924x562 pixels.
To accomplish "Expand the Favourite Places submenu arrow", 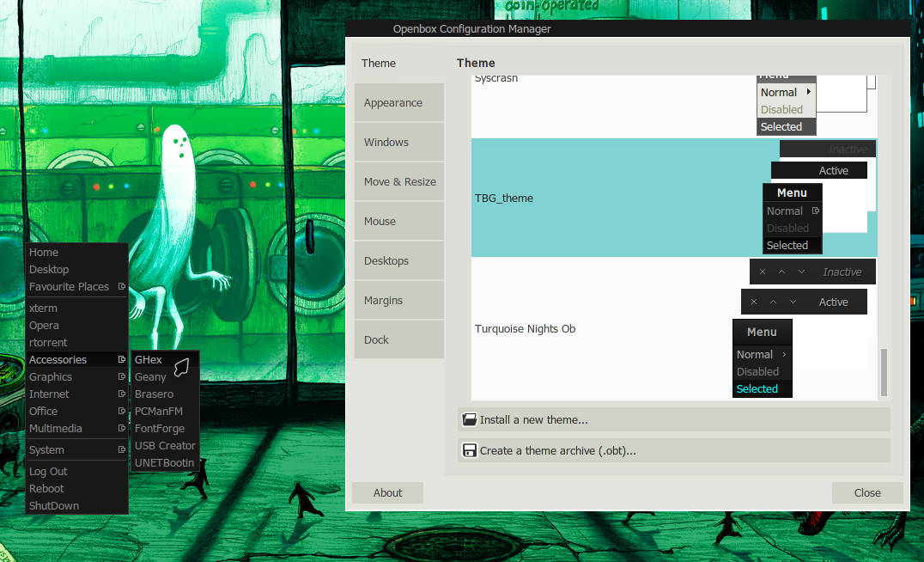I will tap(122, 286).
